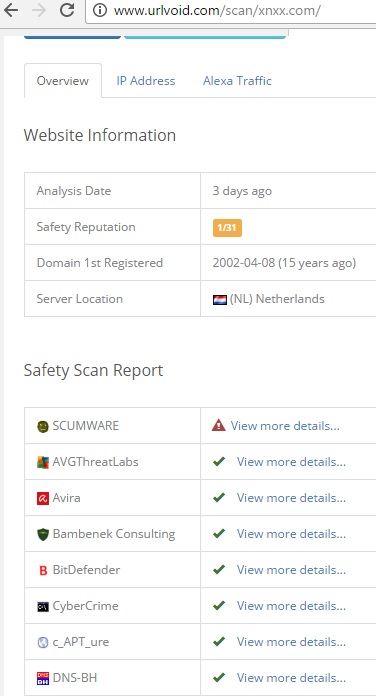Click the Analysis Date label
376x696 pixels.
pyautogui.click(x=74, y=191)
